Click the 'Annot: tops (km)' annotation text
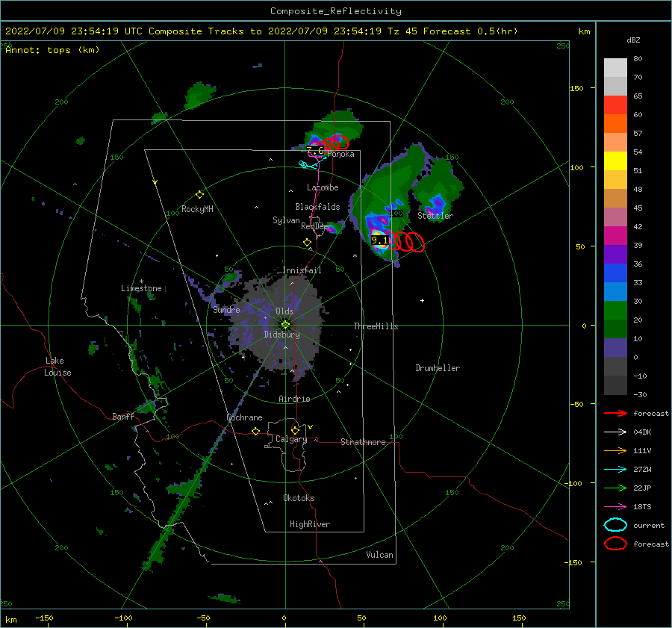This screenshot has height=628, width=672. (52, 50)
